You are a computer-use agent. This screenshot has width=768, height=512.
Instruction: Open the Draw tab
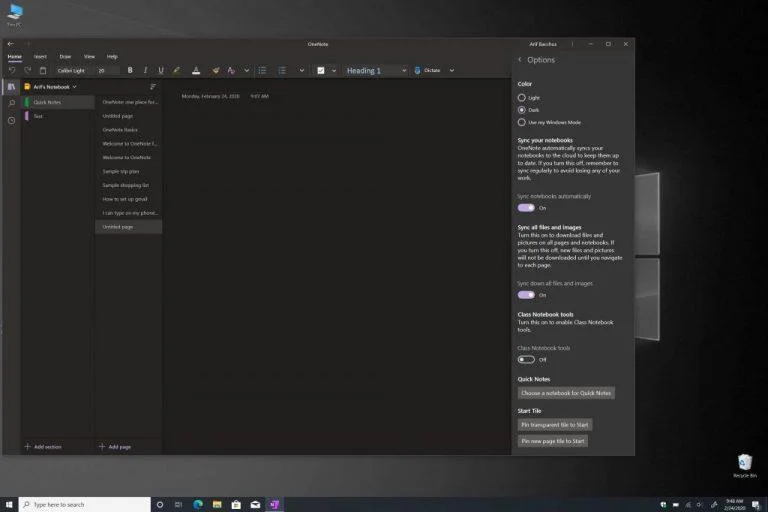point(65,57)
